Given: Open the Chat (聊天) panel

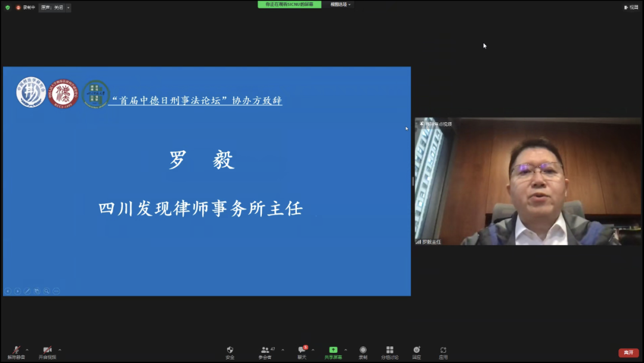Looking at the screenshot, I should pyautogui.click(x=302, y=350).
